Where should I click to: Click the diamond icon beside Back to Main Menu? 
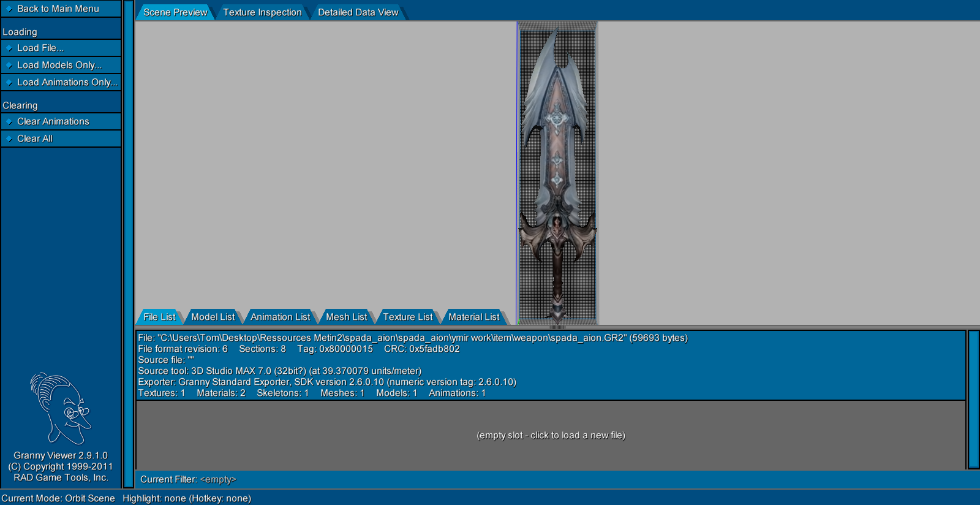[x=9, y=9]
